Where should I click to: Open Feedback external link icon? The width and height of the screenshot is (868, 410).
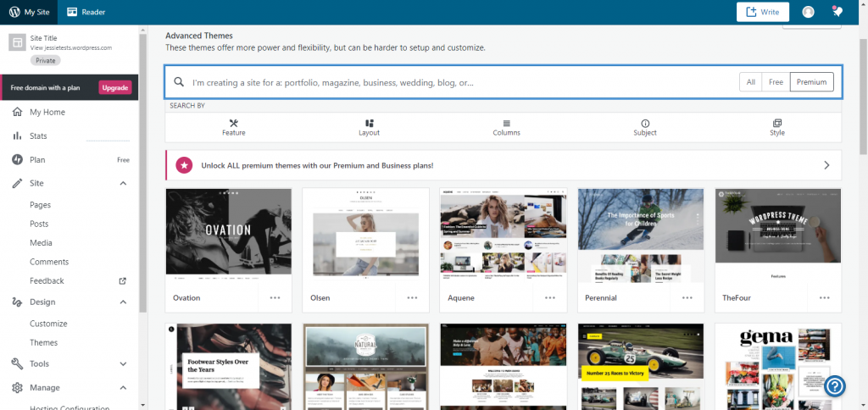(123, 280)
